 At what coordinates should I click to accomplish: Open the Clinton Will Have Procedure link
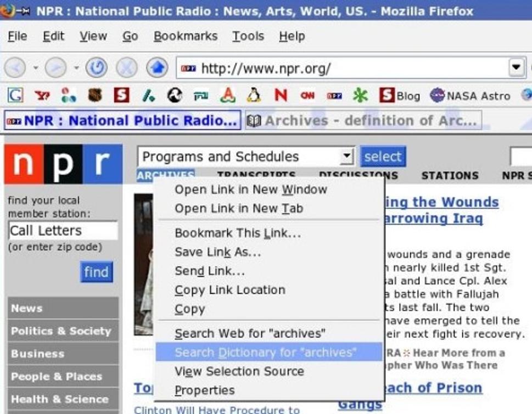coord(217,410)
